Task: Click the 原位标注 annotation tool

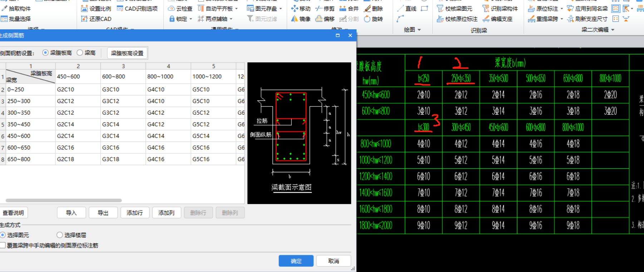Action: (x=543, y=9)
